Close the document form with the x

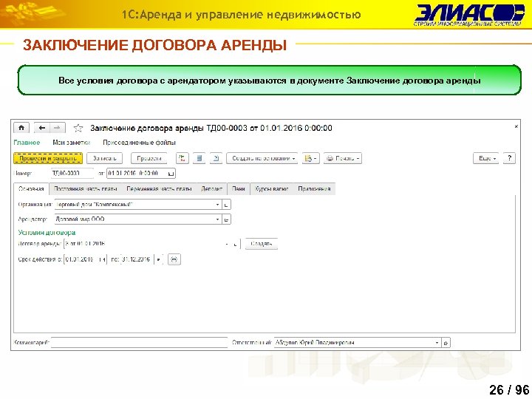[x=516, y=126]
